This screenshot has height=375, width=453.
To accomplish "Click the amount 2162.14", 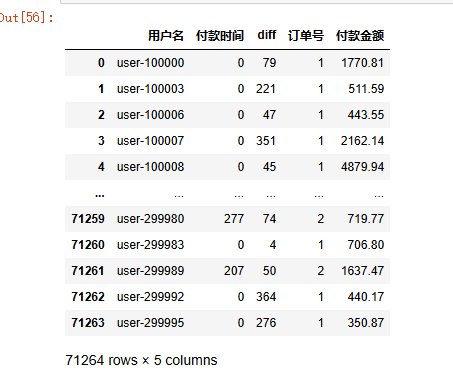I will pos(362,141).
